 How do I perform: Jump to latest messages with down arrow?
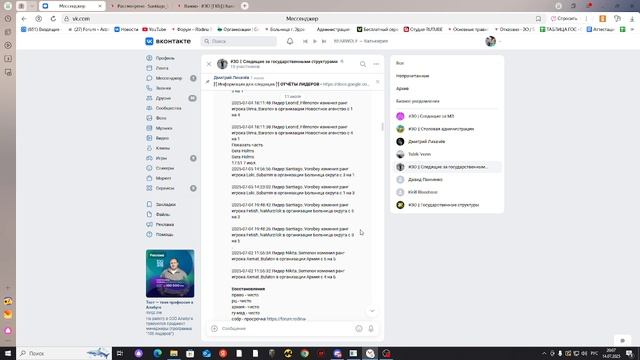pos(372,311)
